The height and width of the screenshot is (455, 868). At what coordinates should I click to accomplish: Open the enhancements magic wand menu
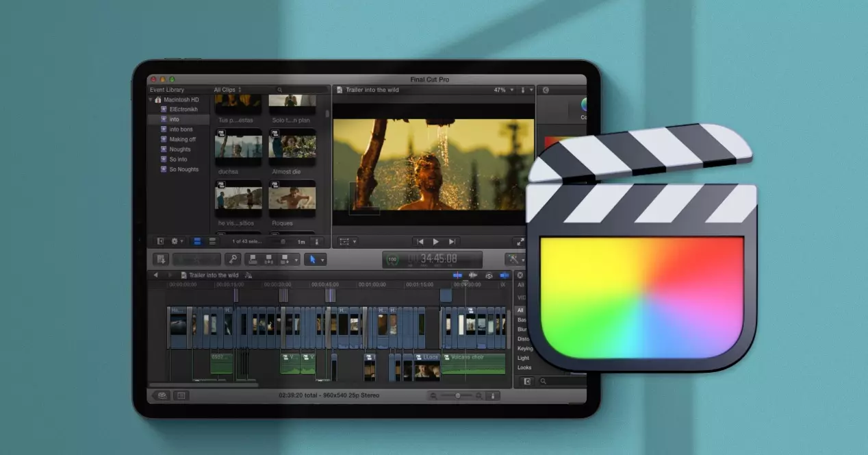[514, 260]
